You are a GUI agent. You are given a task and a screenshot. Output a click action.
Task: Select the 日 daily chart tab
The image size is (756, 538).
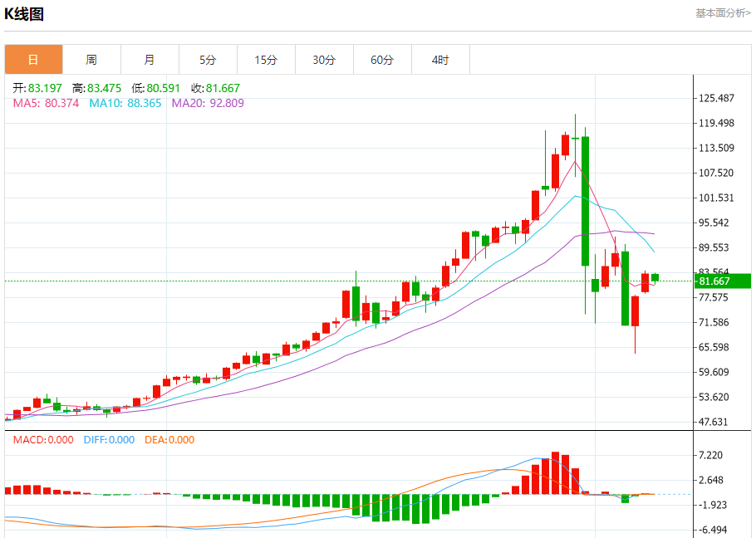33,60
